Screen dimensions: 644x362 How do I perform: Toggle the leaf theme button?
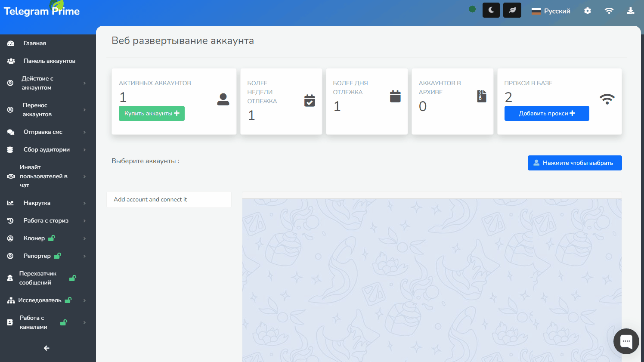click(x=512, y=10)
